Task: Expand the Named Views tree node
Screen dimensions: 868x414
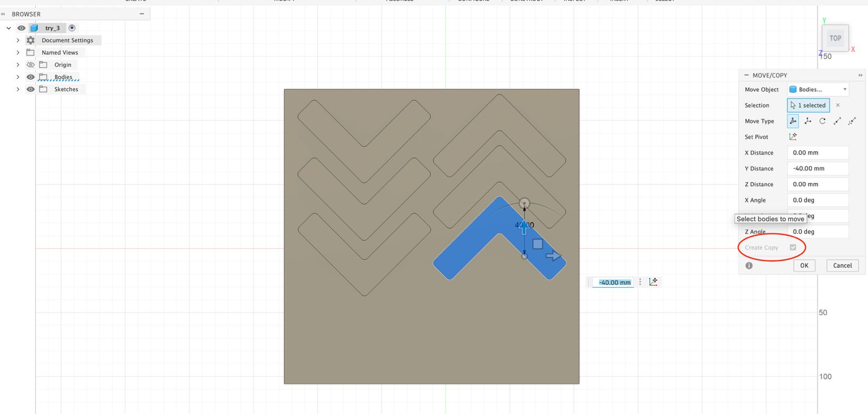Action: [18, 53]
